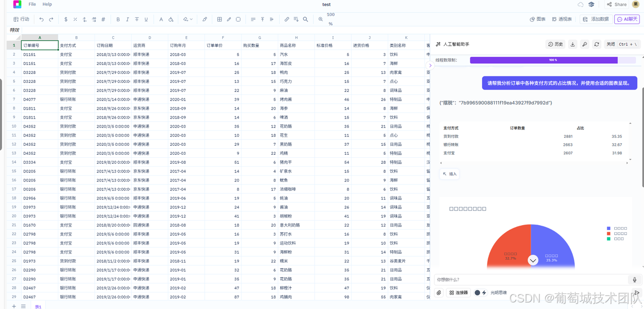The image size is (644, 309).
Task: Click the cloud sync status icon
Action: tap(581, 4)
